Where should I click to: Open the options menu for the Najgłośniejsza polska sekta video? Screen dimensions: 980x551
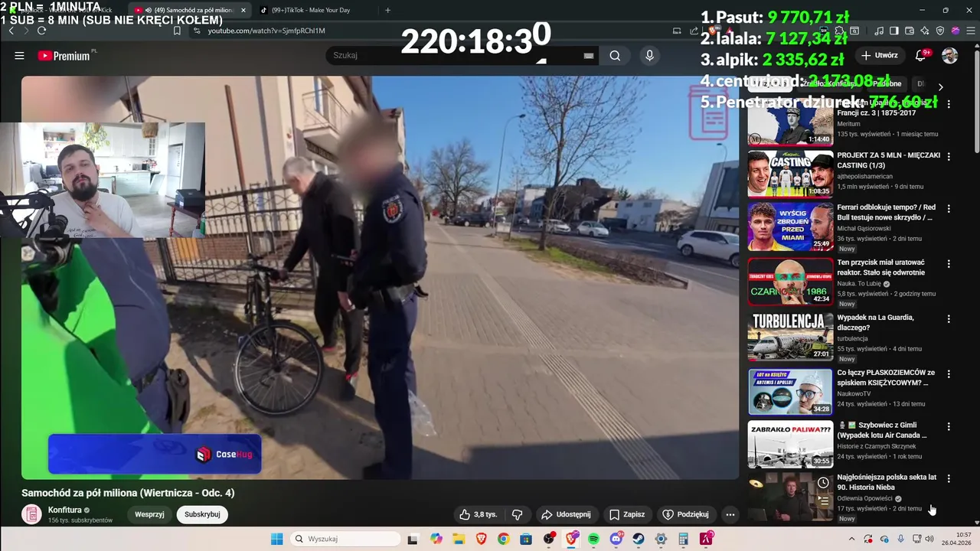tap(949, 478)
